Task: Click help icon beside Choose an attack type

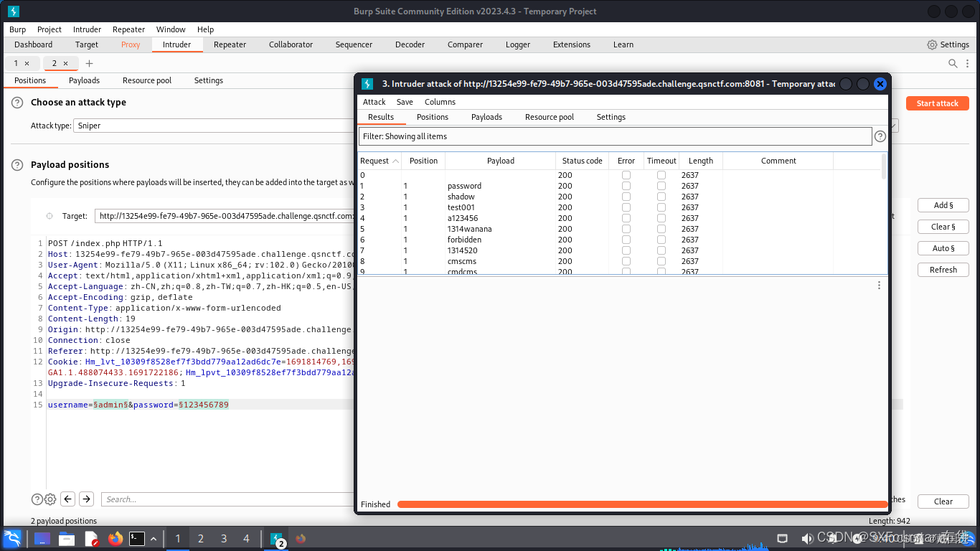Action: pyautogui.click(x=17, y=103)
